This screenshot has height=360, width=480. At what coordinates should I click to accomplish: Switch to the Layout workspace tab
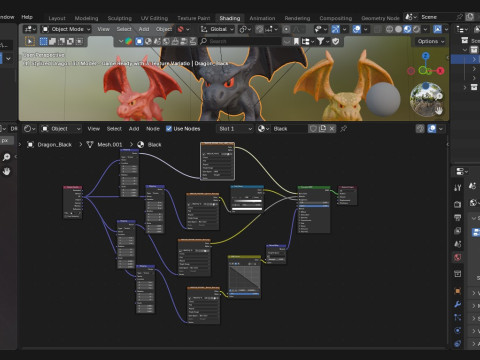click(x=57, y=18)
